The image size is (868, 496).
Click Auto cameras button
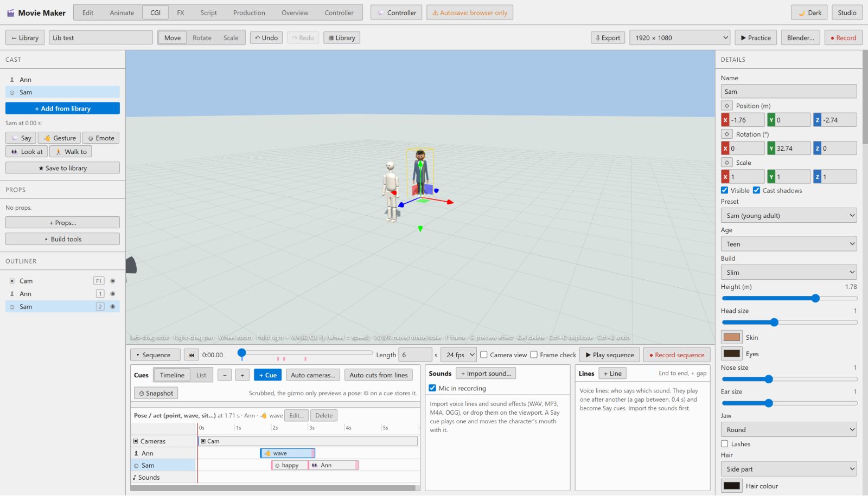[x=313, y=375]
